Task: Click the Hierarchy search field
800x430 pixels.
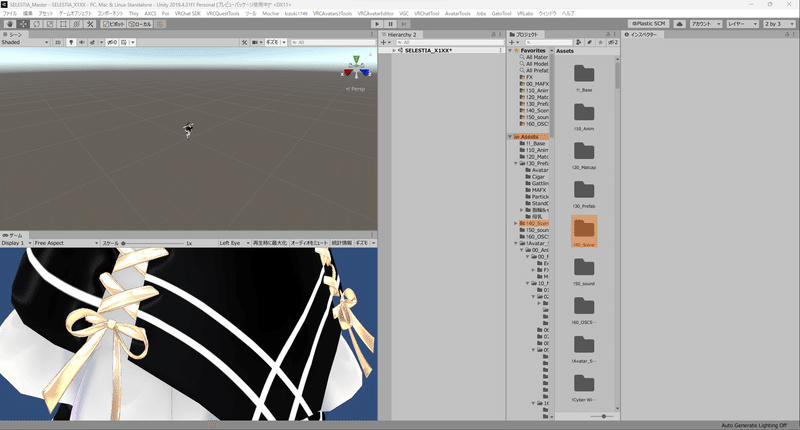Action: pyautogui.click(x=448, y=42)
